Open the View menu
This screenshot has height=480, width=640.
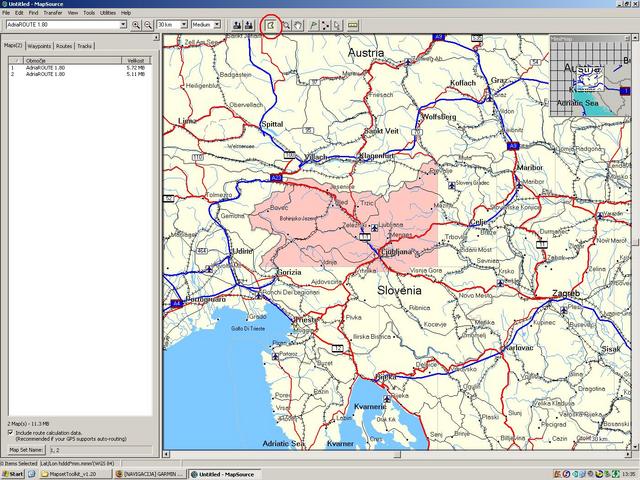(73, 13)
